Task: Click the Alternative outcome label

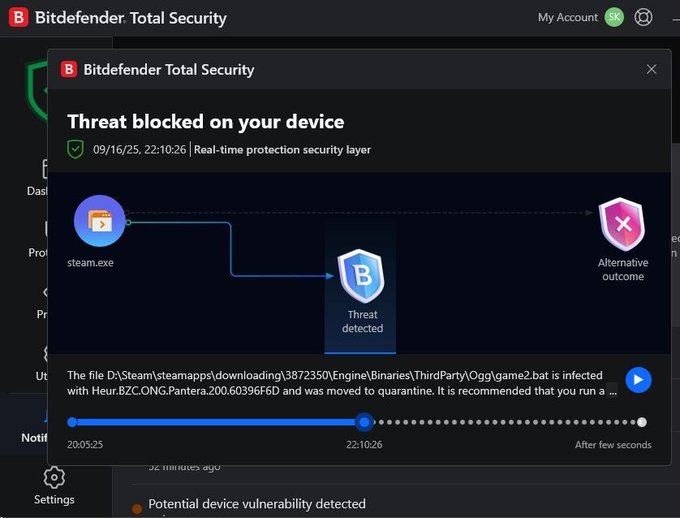Action: pyautogui.click(x=623, y=269)
